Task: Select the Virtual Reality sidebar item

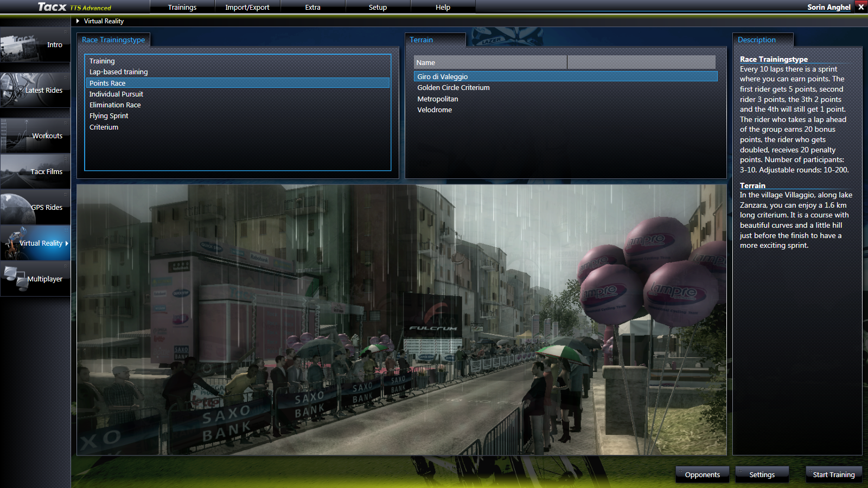Action: point(35,243)
